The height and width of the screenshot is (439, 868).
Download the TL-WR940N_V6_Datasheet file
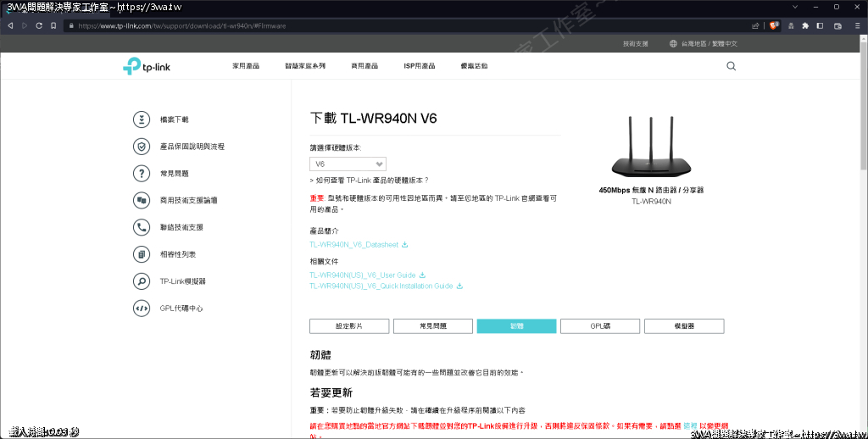[x=354, y=245]
